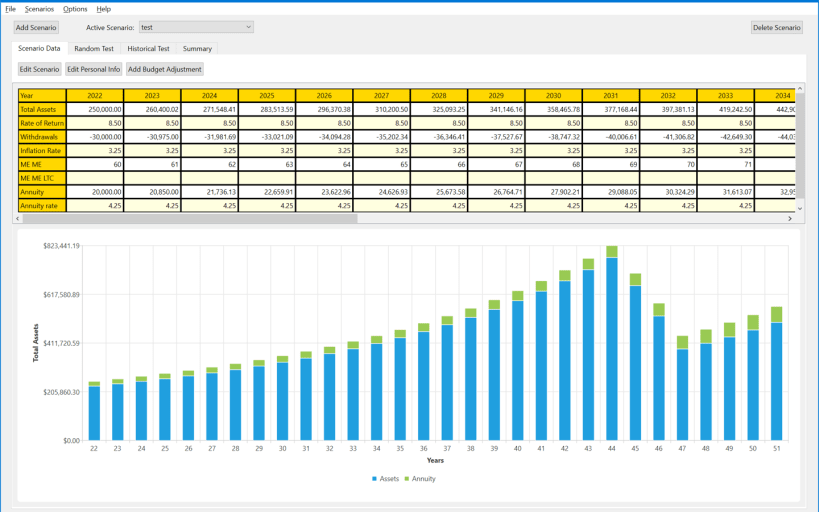This screenshot has width=819, height=512.
Task: Open the Options menu
Action: 75,9
